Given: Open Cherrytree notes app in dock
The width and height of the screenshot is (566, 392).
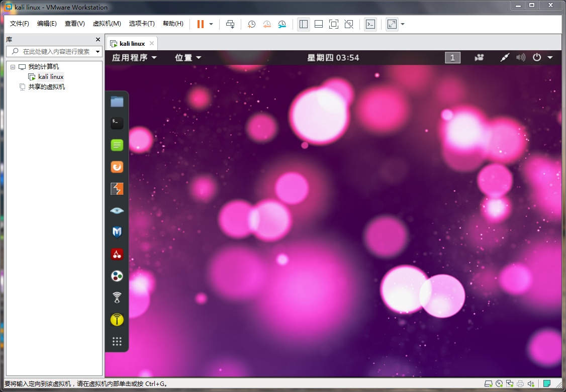Looking at the screenshot, I should [x=117, y=254].
